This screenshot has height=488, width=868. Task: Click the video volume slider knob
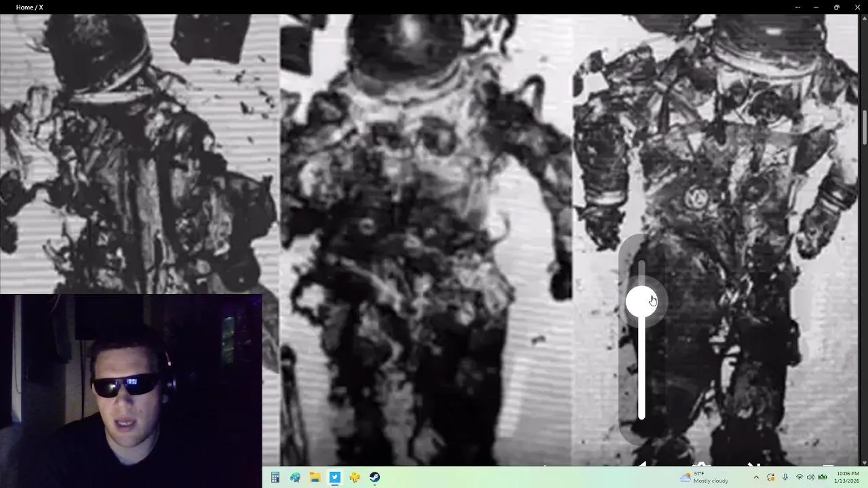point(641,302)
